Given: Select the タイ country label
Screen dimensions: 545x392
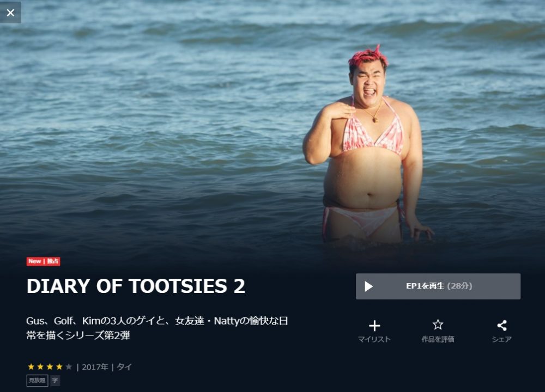Looking at the screenshot, I should pyautogui.click(x=124, y=367).
